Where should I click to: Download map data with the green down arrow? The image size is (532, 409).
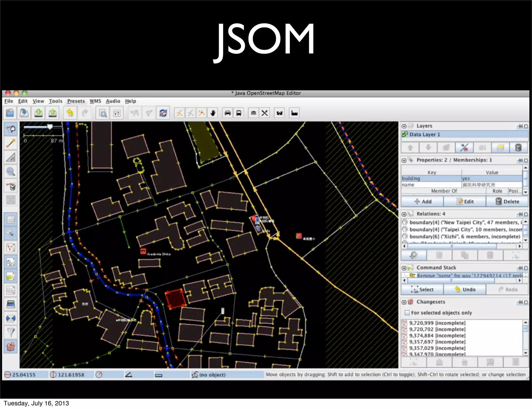38,113
